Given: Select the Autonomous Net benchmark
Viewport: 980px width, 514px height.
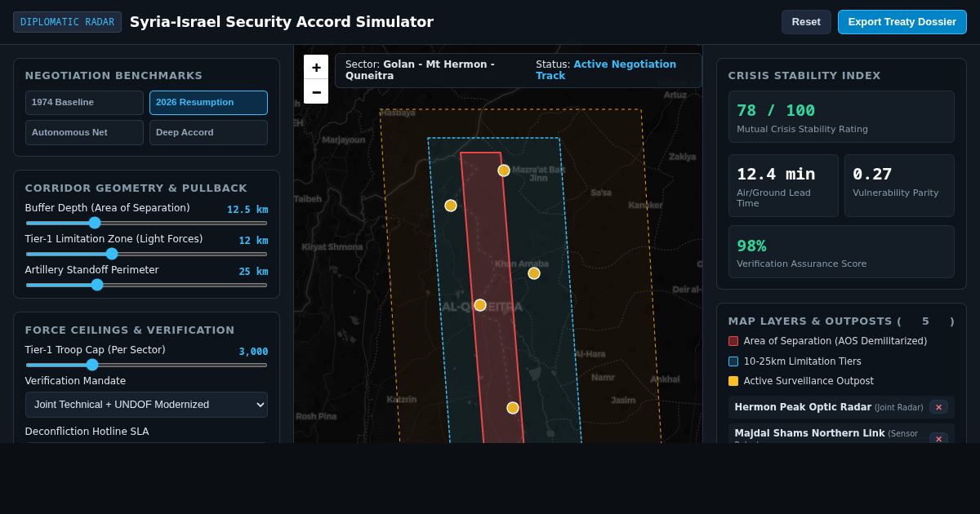Looking at the screenshot, I should tap(84, 132).
